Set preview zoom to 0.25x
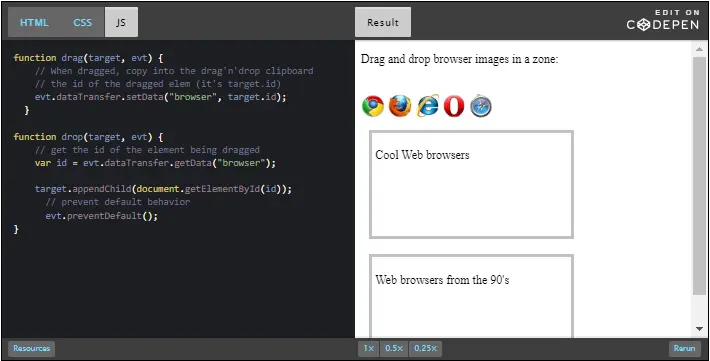 click(x=425, y=348)
